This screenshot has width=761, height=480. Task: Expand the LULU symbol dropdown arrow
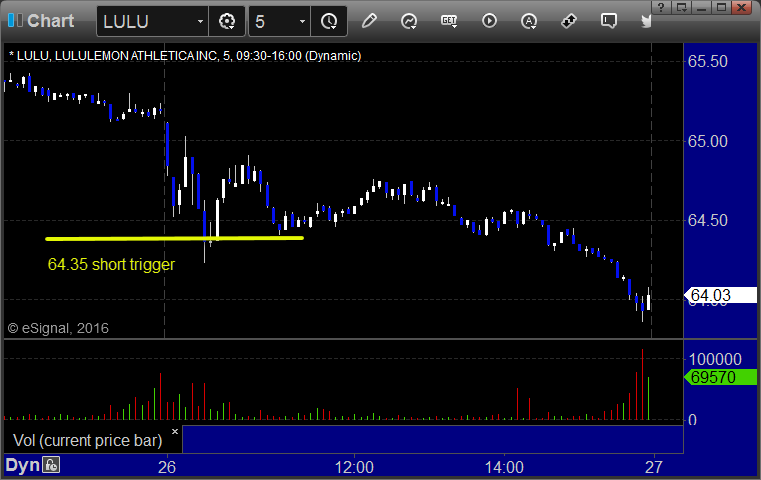coord(200,21)
